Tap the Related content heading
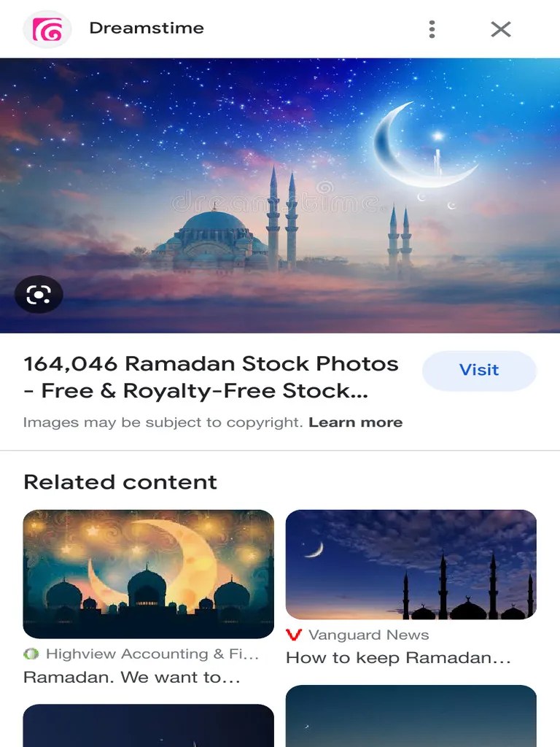The image size is (560, 747). pyautogui.click(x=120, y=481)
